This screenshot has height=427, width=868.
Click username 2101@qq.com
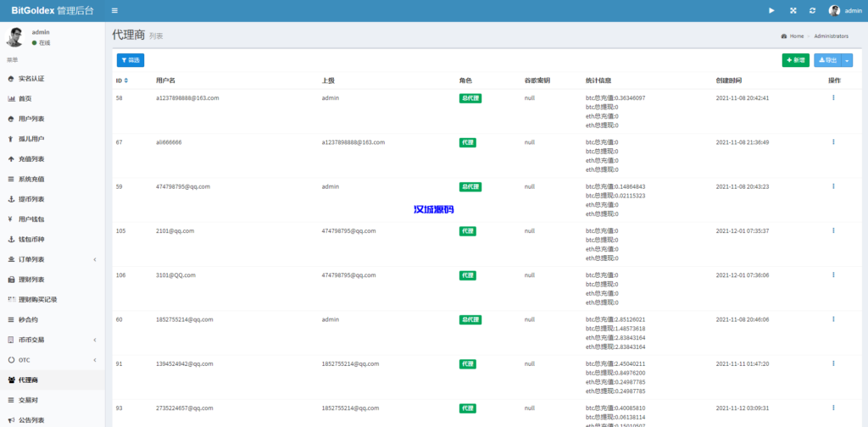coord(175,230)
